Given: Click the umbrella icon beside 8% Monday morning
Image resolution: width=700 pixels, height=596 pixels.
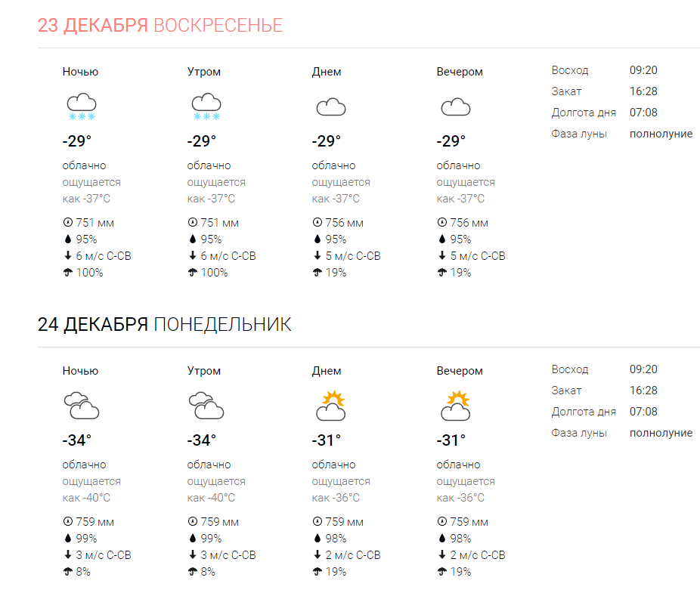Looking at the screenshot, I should point(192,572).
